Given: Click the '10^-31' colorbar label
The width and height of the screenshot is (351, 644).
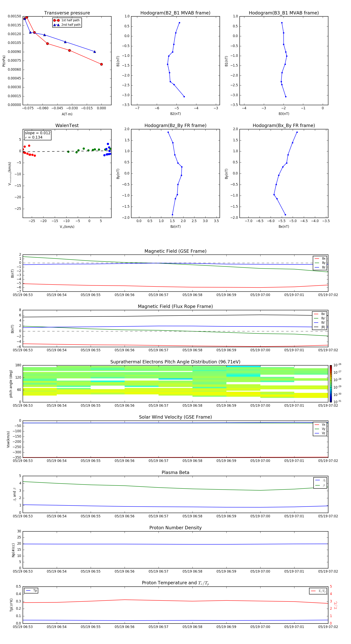Looking at the screenshot, I should tap(337, 402).
